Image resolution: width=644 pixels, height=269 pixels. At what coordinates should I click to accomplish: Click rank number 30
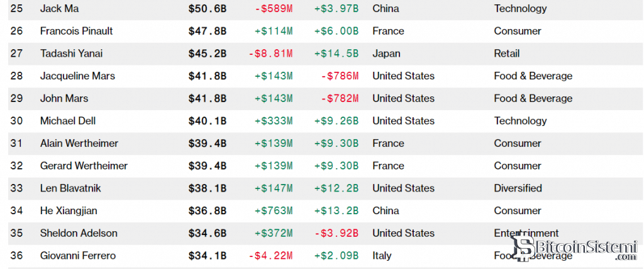(16, 121)
